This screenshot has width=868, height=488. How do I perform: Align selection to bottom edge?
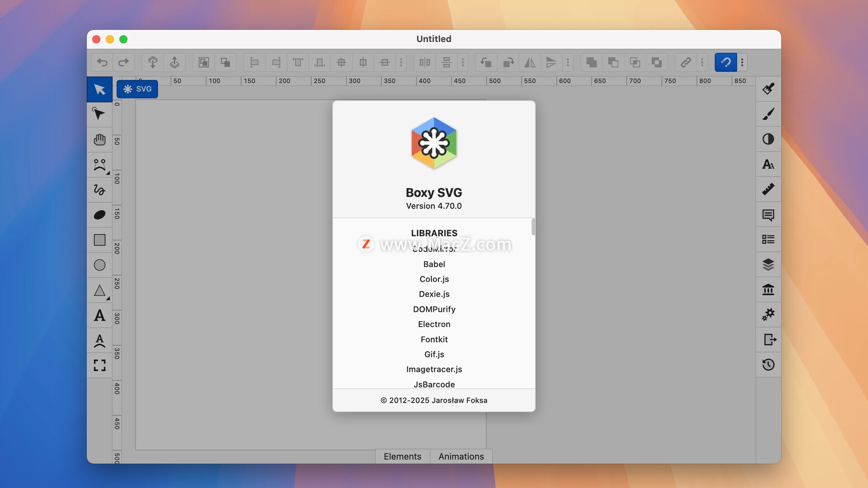[320, 62]
